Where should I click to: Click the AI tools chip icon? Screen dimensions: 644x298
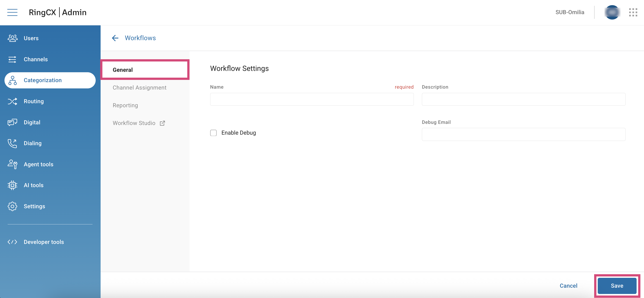point(12,185)
